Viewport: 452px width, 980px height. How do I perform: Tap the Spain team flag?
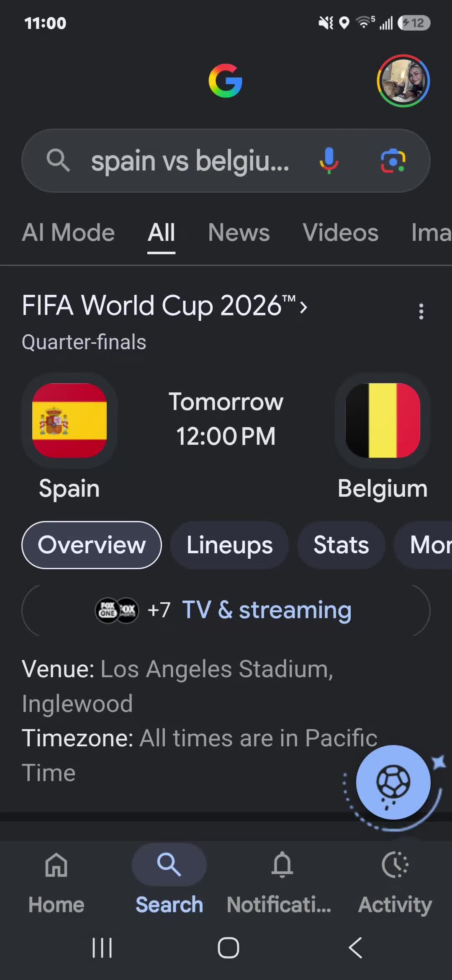69,420
